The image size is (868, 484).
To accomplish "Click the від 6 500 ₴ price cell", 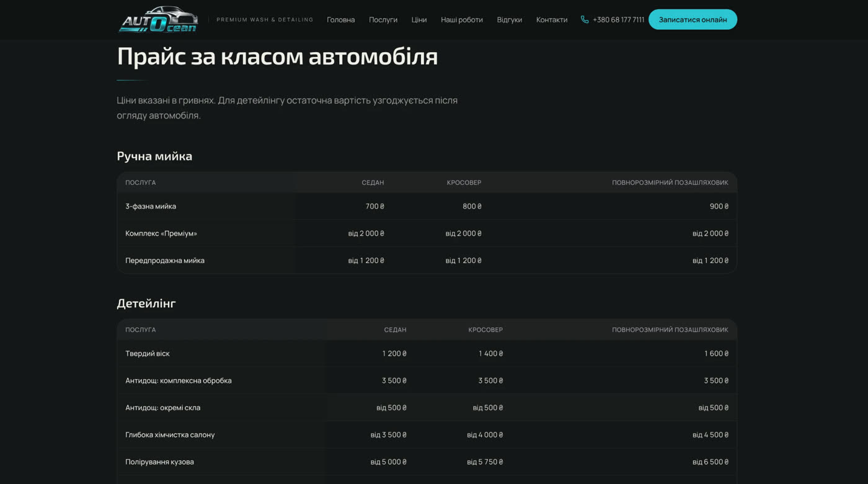I will tap(711, 462).
